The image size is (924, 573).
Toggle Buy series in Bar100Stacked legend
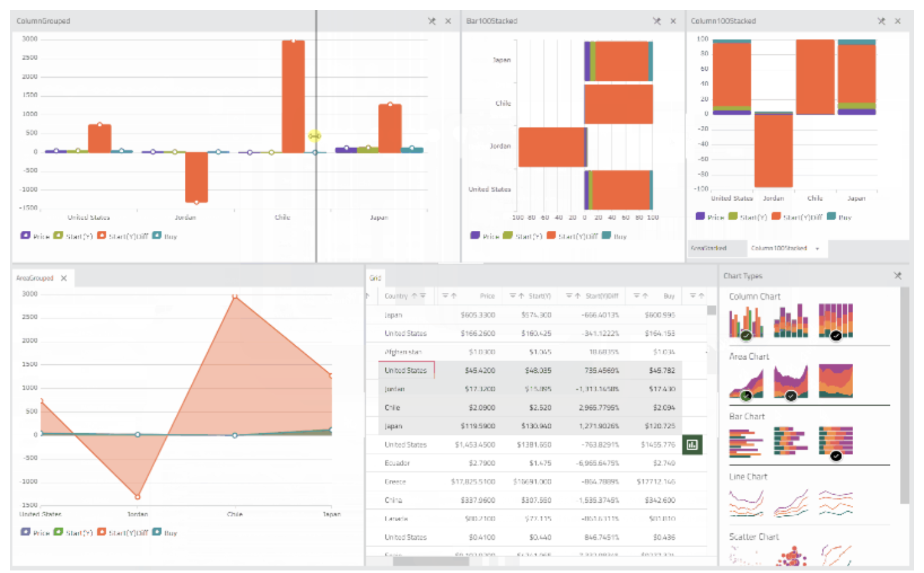coord(614,236)
